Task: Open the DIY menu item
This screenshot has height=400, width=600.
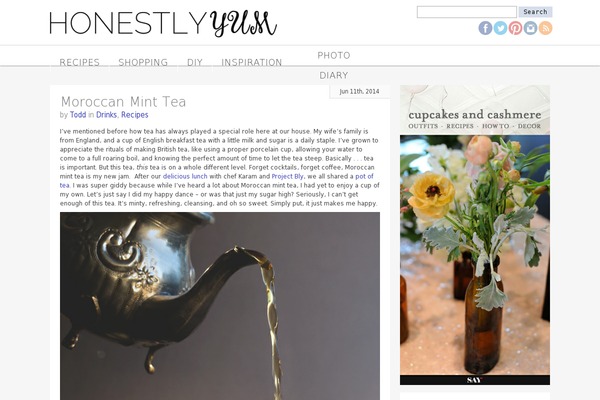Action: tap(195, 62)
